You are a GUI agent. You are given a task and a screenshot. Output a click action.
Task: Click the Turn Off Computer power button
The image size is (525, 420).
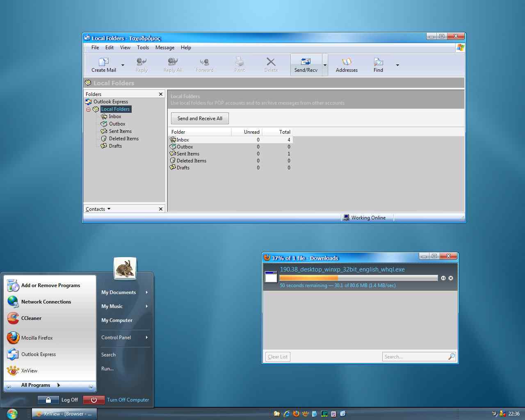point(94,400)
